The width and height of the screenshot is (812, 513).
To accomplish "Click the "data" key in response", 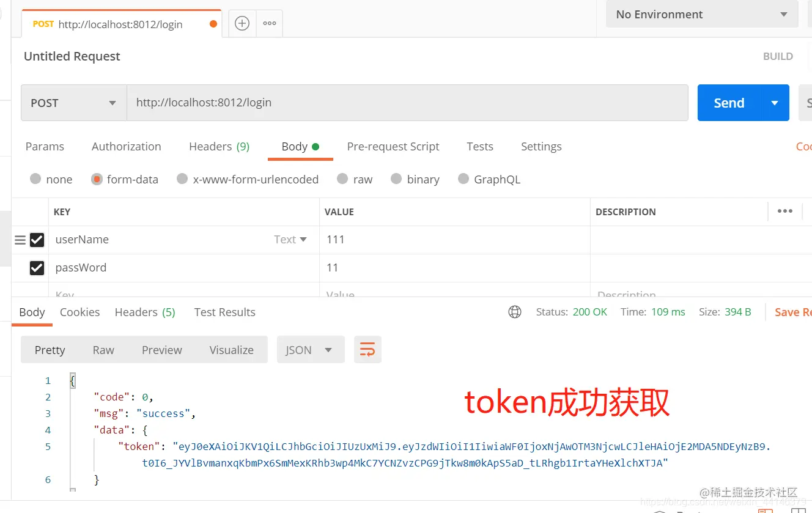I will 112,430.
